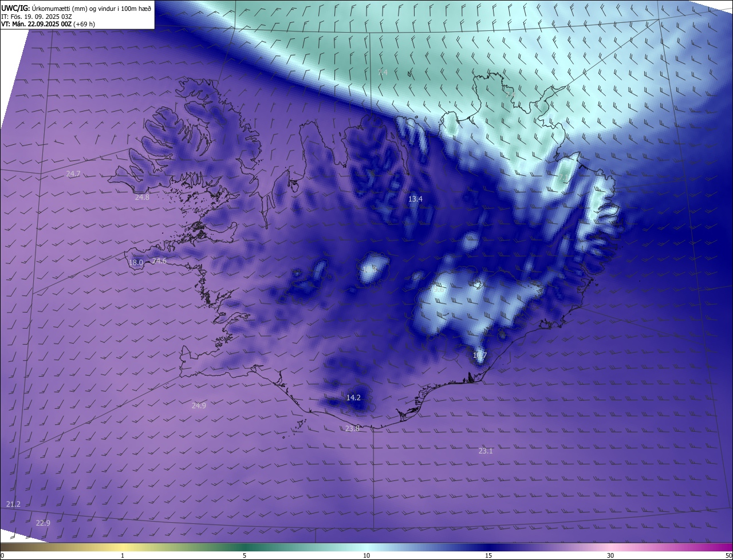Click the 13.4 value in north Iceland

coord(415,199)
